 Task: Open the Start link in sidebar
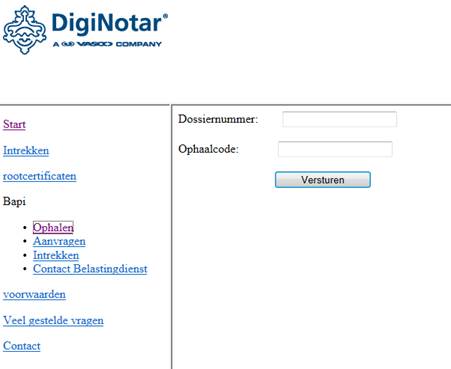click(14, 124)
